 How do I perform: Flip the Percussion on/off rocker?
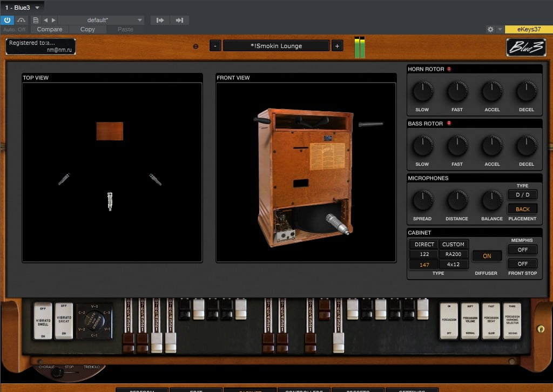449,320
